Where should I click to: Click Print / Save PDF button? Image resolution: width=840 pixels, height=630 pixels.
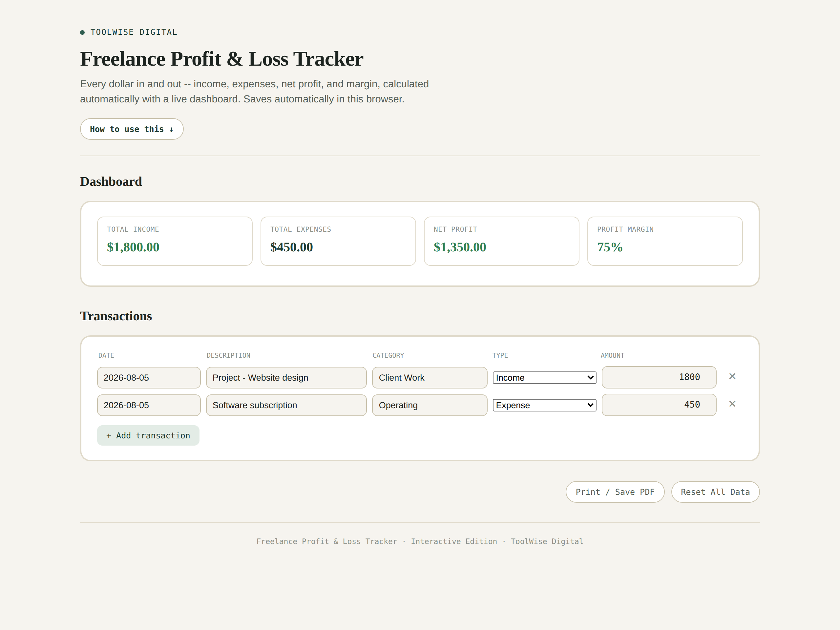[615, 492]
